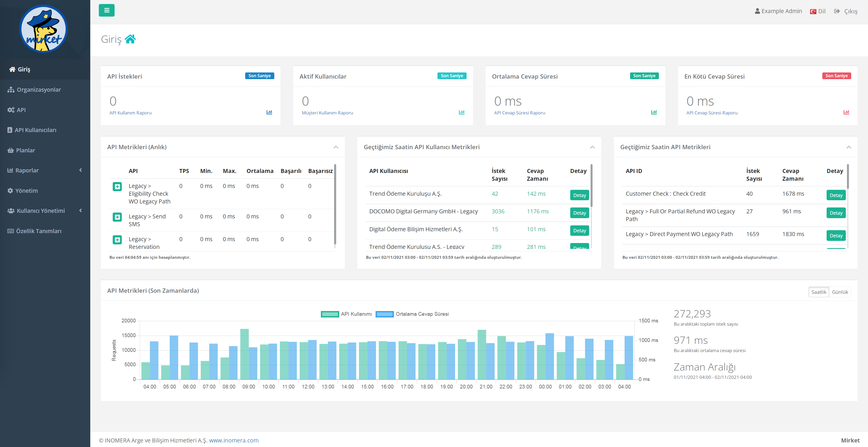Visit the www.inomera.com footer link
This screenshot has width=868, height=447.
point(233,440)
